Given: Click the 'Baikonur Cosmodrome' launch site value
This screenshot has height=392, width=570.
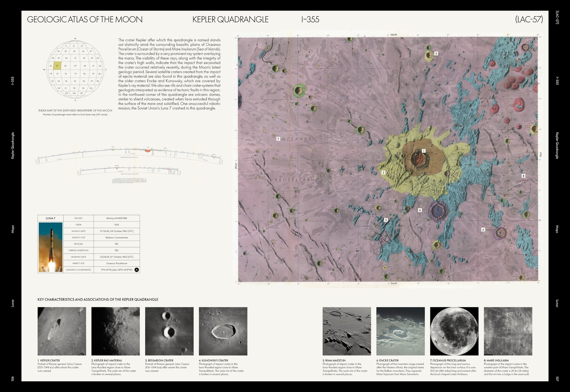Looking at the screenshot, I should coord(117,237).
